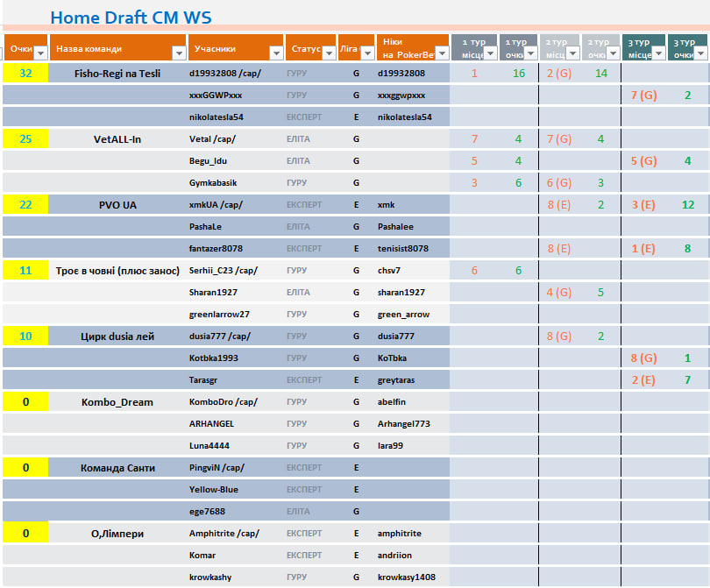Expand the Учасники column filter arrow
Viewport: 710px width, 588px height.
(x=275, y=53)
